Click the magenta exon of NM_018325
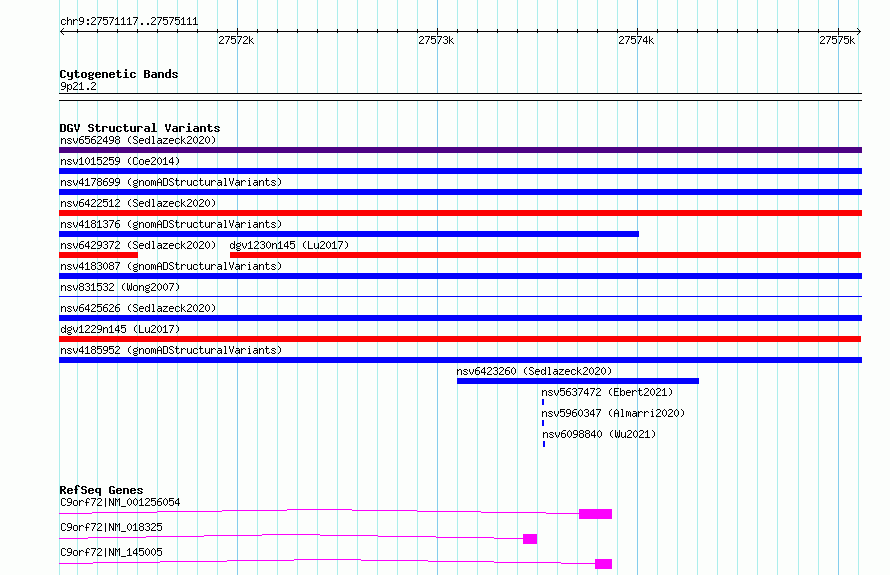Viewport: 890px width, 575px height. click(x=530, y=539)
